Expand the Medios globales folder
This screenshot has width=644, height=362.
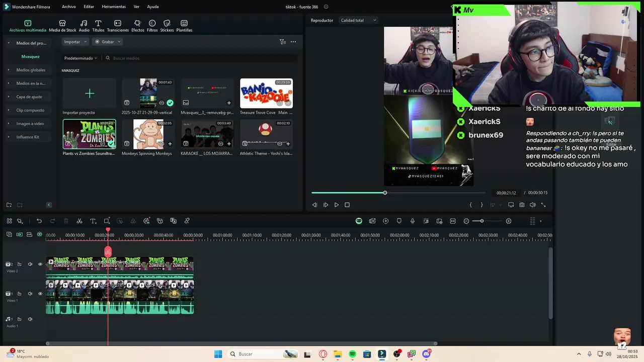[x=9, y=70]
